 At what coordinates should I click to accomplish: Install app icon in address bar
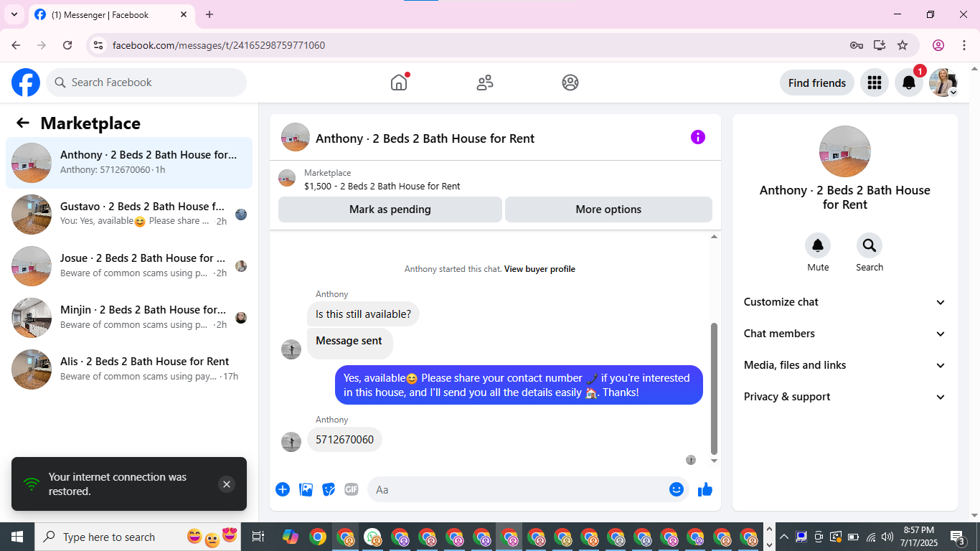click(x=880, y=45)
